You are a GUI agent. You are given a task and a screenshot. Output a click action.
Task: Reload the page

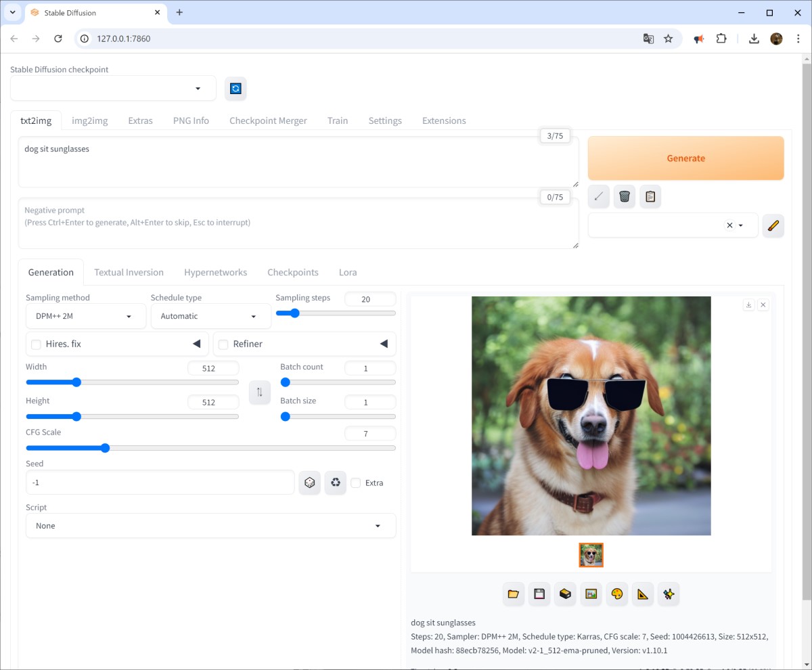pos(58,39)
